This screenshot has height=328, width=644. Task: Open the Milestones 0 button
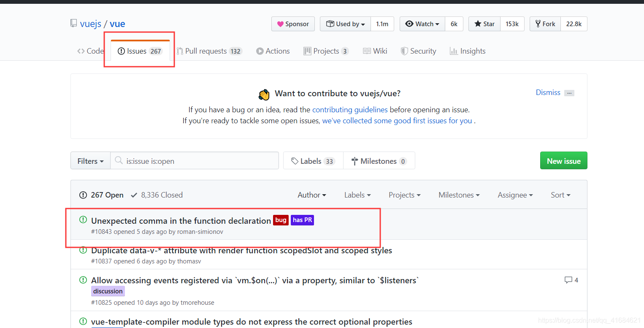(379, 161)
